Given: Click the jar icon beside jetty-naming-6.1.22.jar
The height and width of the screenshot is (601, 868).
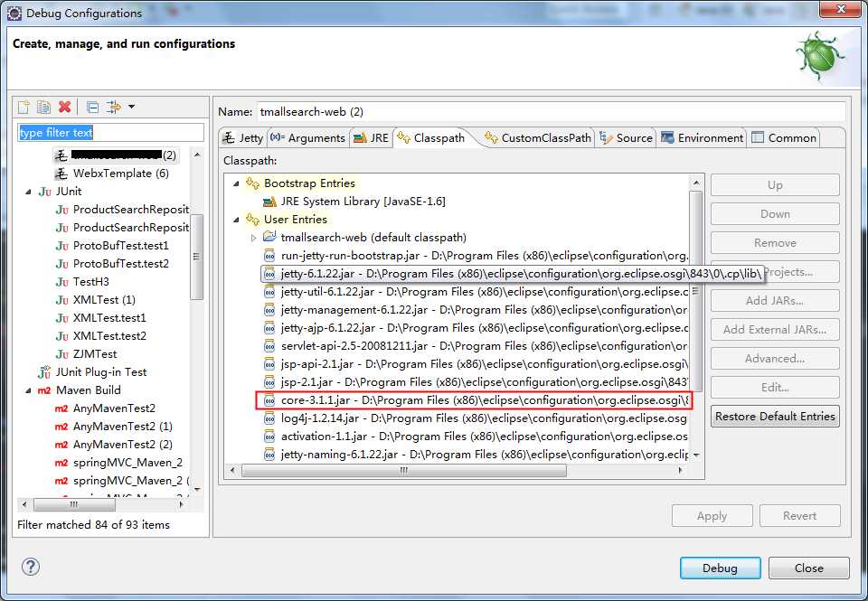Looking at the screenshot, I should (x=269, y=455).
